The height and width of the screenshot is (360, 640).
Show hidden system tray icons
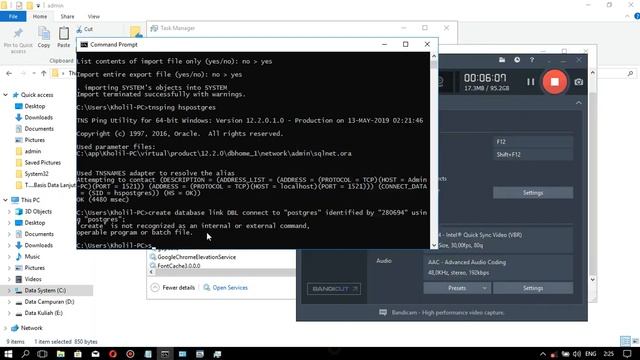tap(543, 354)
